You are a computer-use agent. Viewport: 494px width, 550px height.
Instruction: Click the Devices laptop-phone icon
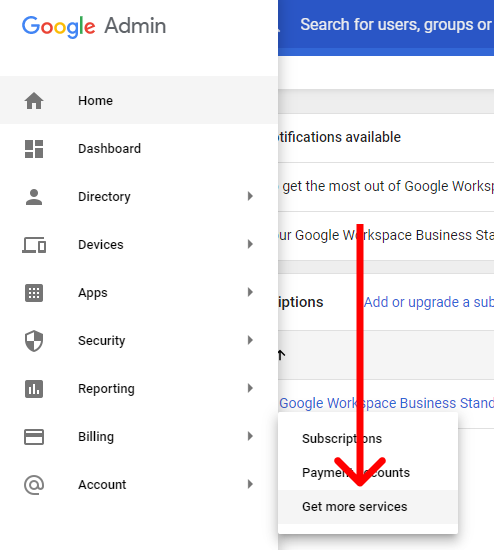(34, 245)
